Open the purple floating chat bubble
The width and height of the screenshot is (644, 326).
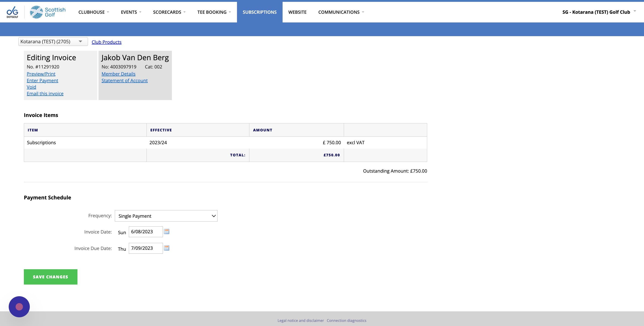click(x=19, y=307)
